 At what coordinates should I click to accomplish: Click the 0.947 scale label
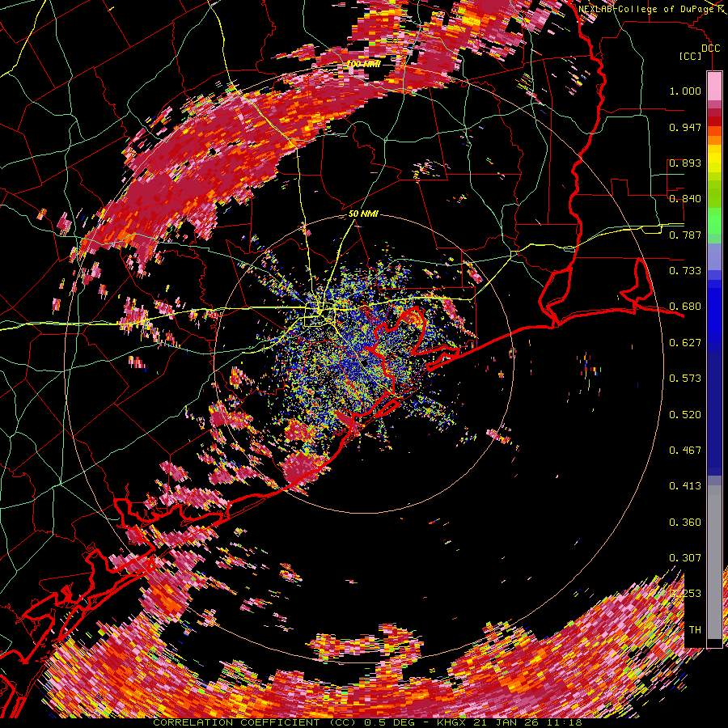[685, 127]
